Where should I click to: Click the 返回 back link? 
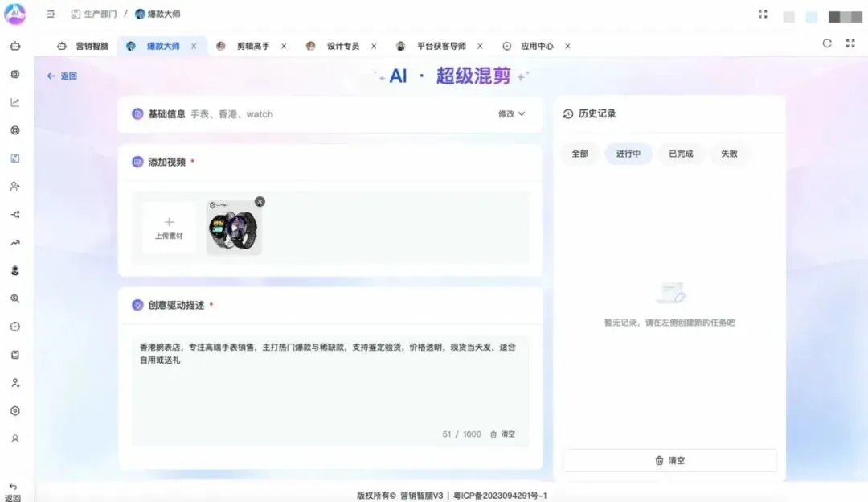(62, 75)
